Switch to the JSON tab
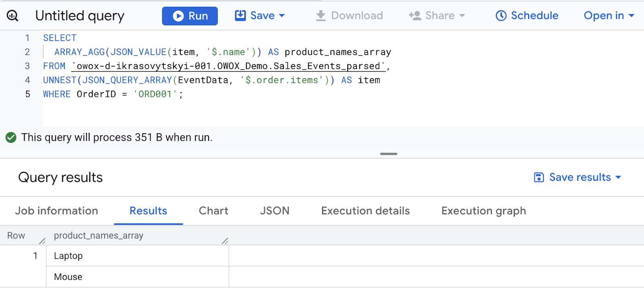The height and width of the screenshot is (289, 644). tap(275, 211)
